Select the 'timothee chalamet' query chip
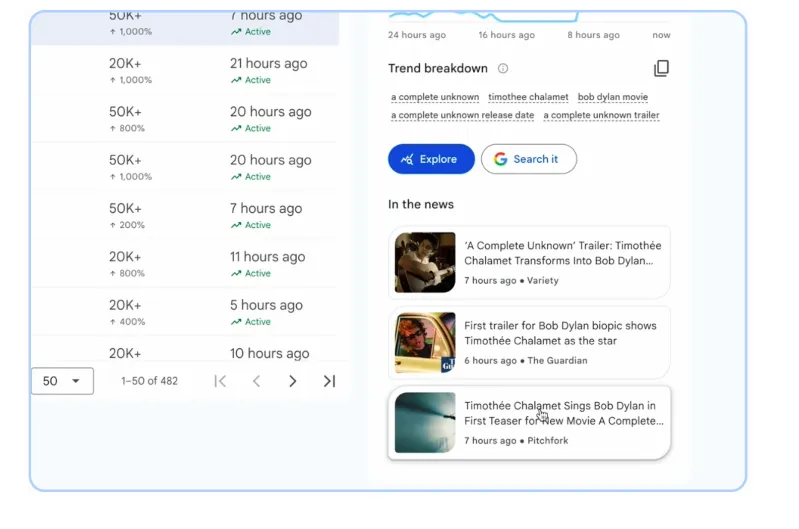 point(528,97)
